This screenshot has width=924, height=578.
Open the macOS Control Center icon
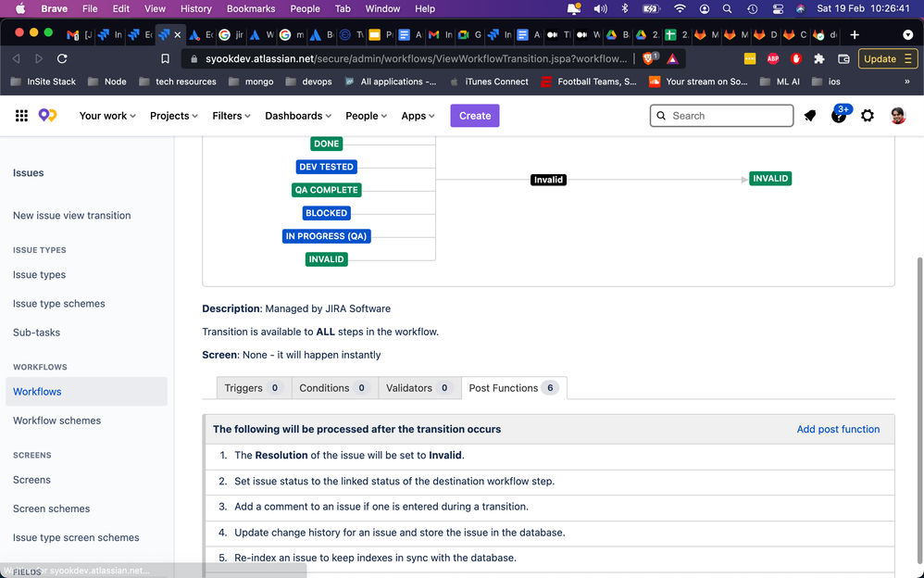coord(778,9)
